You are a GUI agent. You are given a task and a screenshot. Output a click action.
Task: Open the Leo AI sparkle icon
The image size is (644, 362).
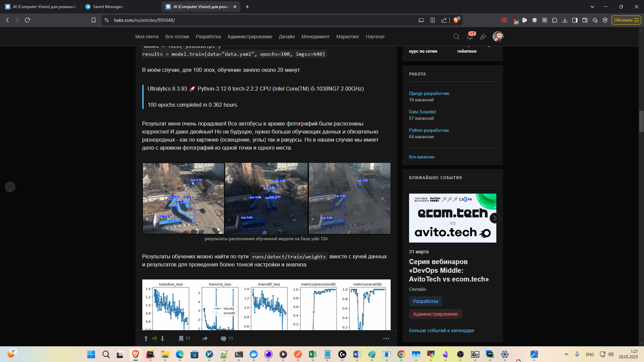point(595,20)
